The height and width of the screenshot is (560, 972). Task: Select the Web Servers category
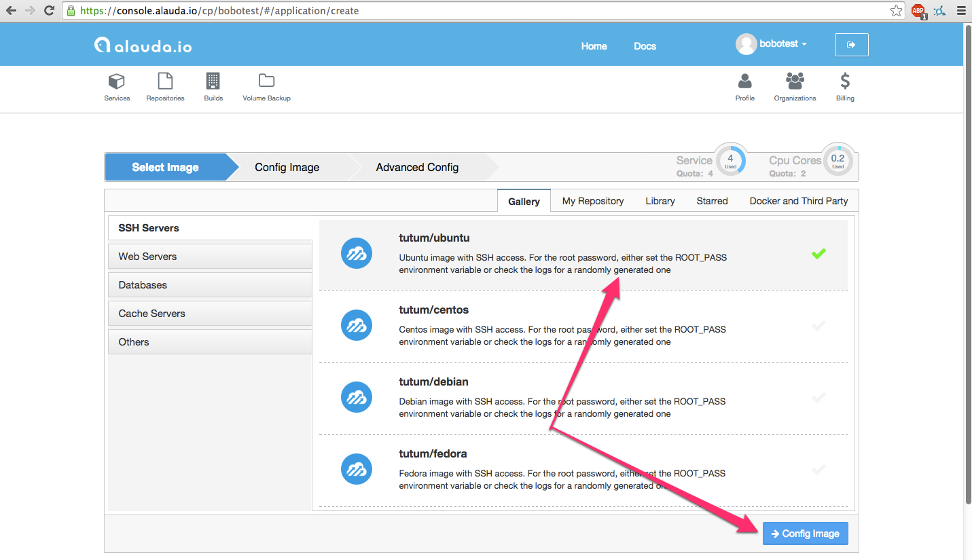210,257
